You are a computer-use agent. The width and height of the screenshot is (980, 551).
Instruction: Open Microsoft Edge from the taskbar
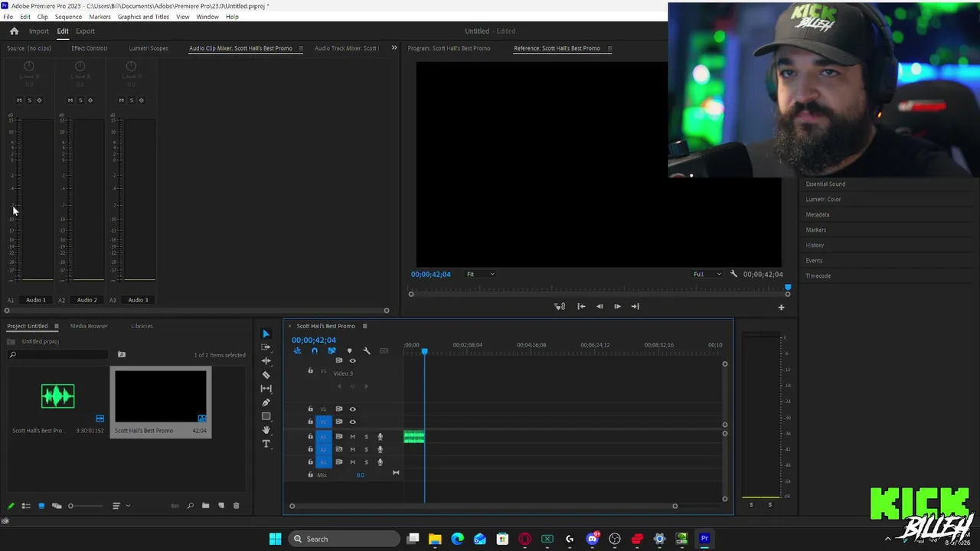[457, 539]
